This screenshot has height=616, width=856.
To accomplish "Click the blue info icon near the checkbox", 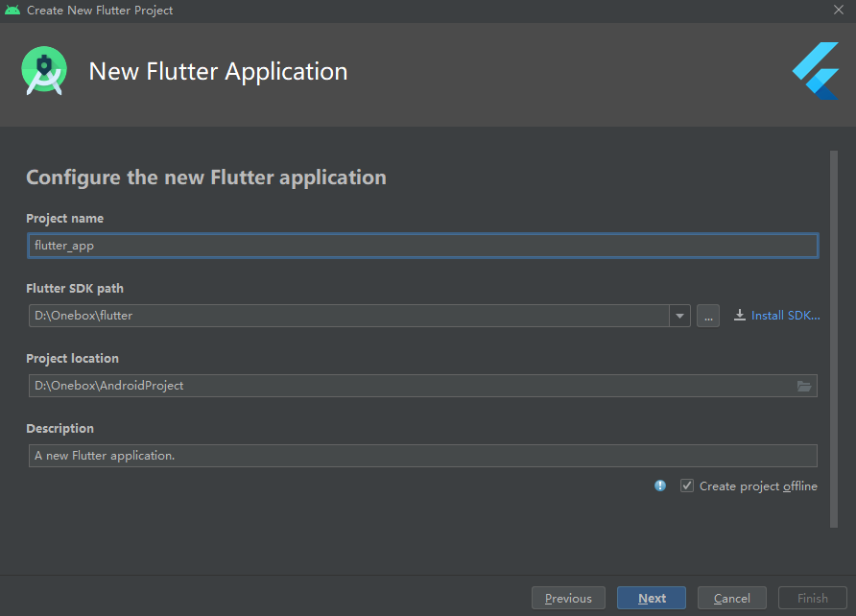I will point(660,486).
